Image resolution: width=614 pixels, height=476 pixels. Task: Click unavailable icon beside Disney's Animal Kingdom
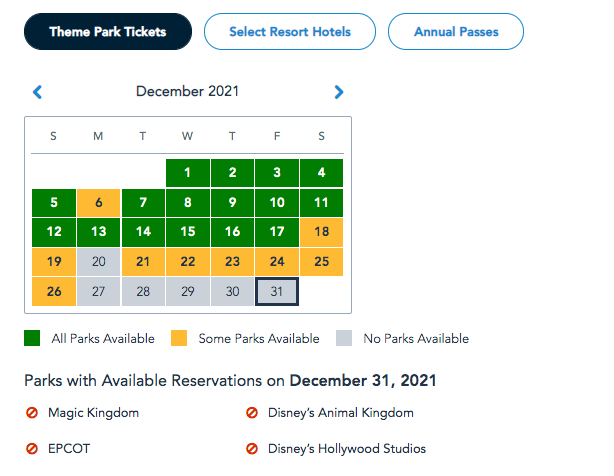coord(252,412)
